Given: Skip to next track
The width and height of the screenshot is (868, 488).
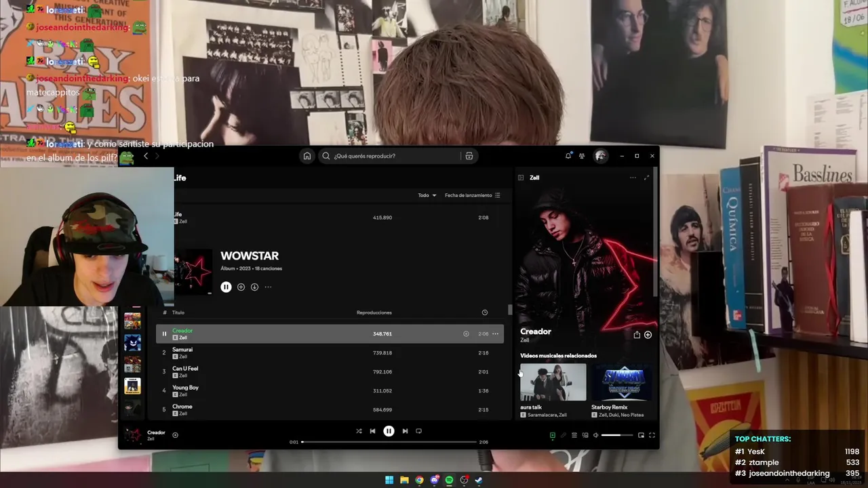Looking at the screenshot, I should point(405,431).
